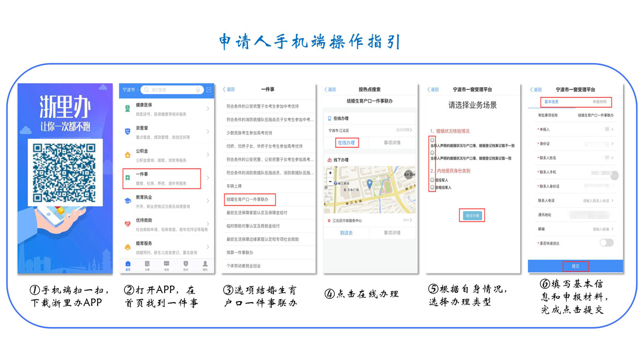The height and width of the screenshot is (362, 644).
Task: Tap the 教育执业 graduation cap icon
Action: tap(128, 201)
